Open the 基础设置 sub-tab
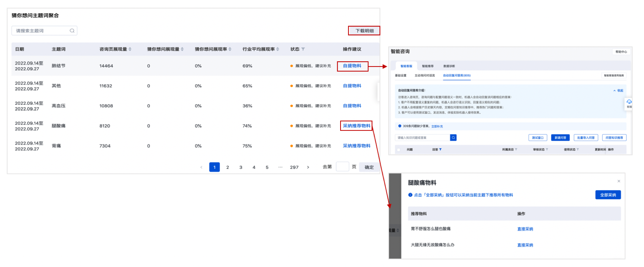The image size is (644, 267). (400, 76)
